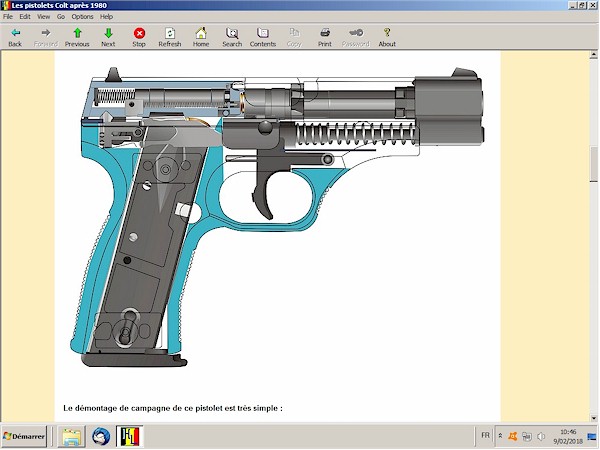Open the Go menu
This screenshot has height=450, width=600.
pos(61,17)
